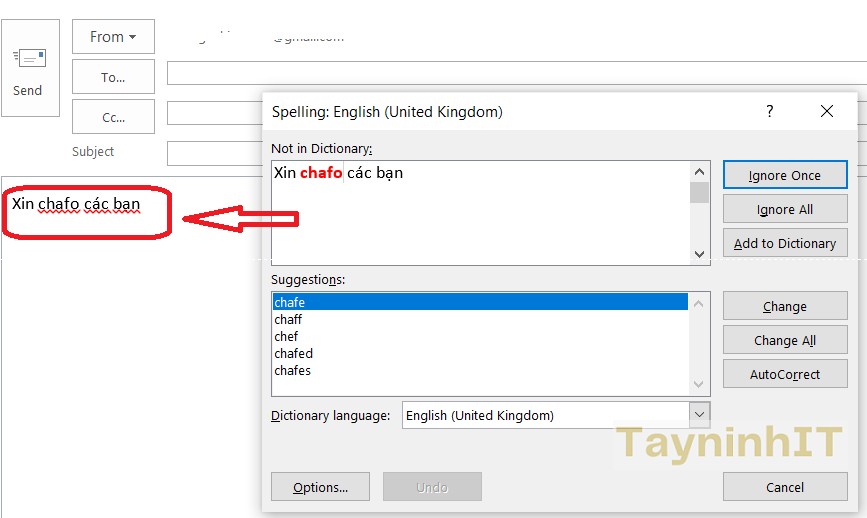The height and width of the screenshot is (518, 867).
Task: Select "chafed" in the Suggestions list
Action: pos(293,354)
